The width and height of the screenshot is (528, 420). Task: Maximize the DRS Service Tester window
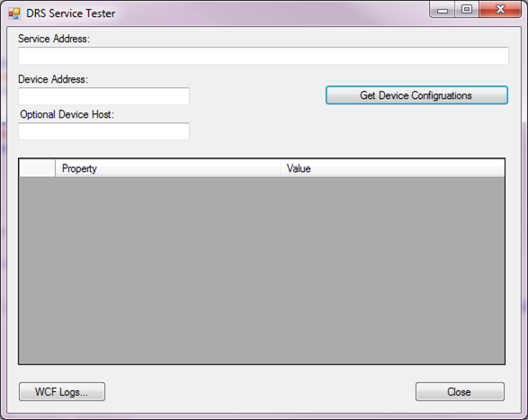point(467,9)
